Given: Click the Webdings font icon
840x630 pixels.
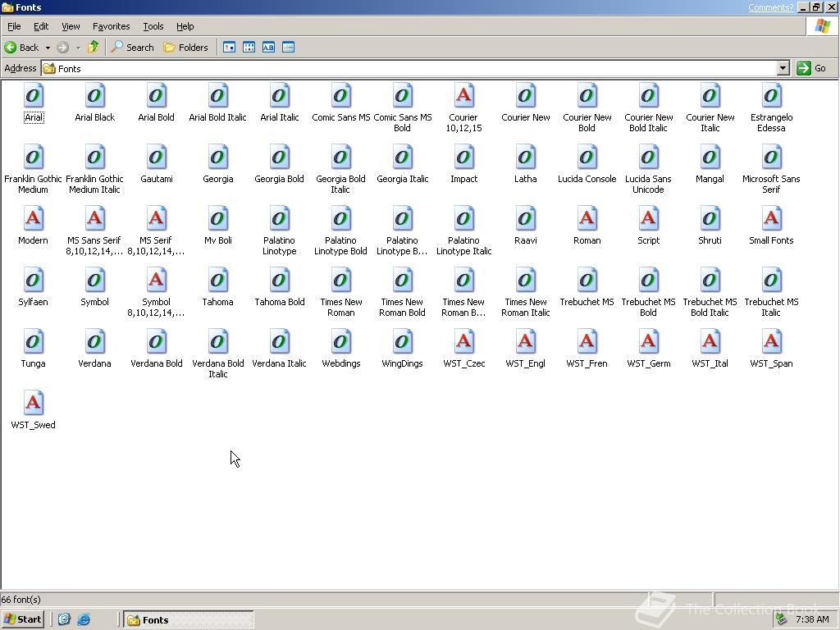Looking at the screenshot, I should [340, 342].
